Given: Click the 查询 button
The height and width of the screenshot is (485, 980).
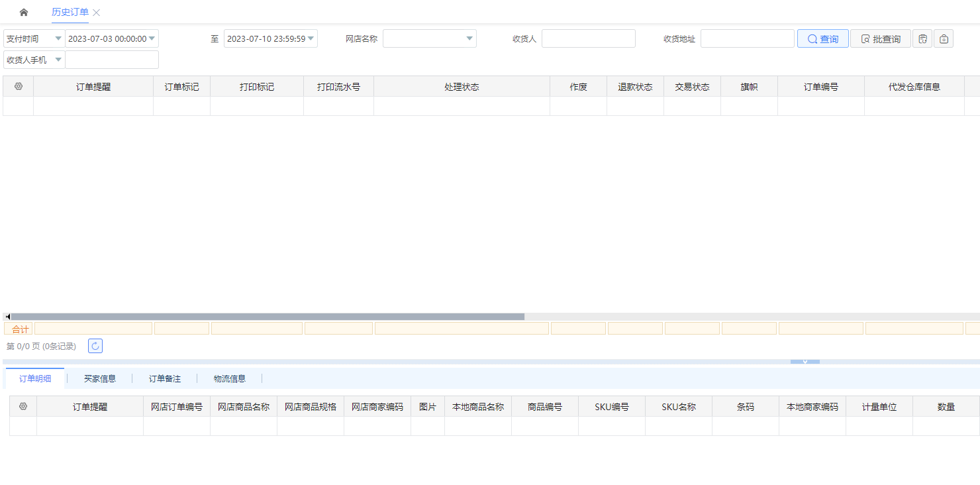Looking at the screenshot, I should click(x=823, y=38).
